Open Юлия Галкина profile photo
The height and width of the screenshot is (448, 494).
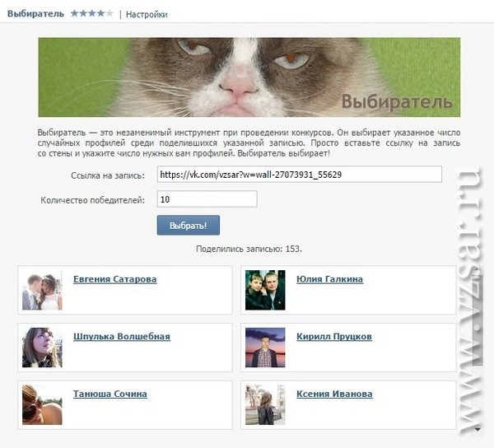tap(265, 290)
